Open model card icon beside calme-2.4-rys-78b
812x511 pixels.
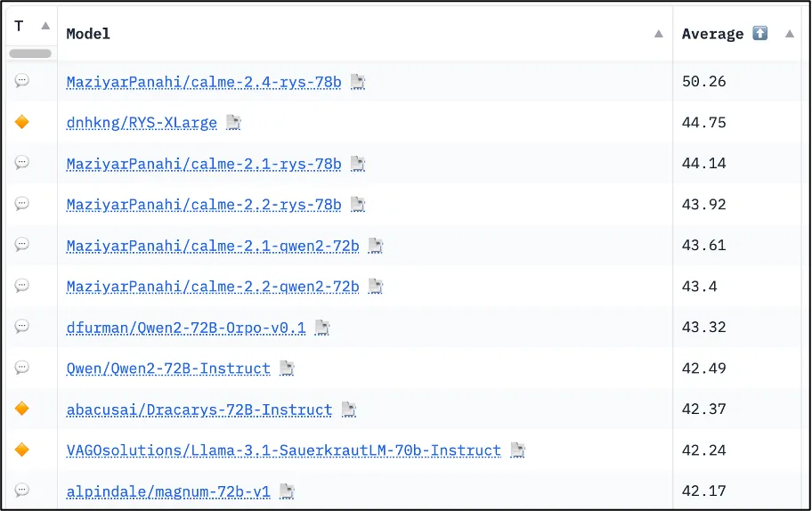click(x=358, y=82)
